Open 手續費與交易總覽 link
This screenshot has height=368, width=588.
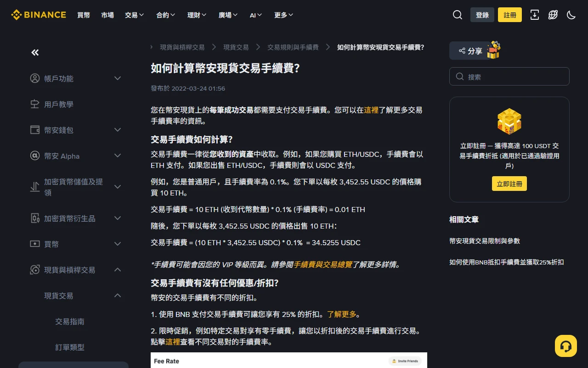(323, 264)
